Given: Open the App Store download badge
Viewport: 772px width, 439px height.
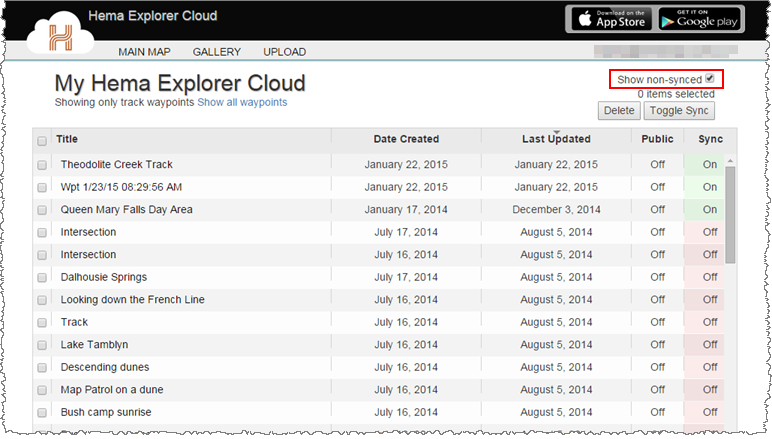Looking at the screenshot, I should click(612, 20).
